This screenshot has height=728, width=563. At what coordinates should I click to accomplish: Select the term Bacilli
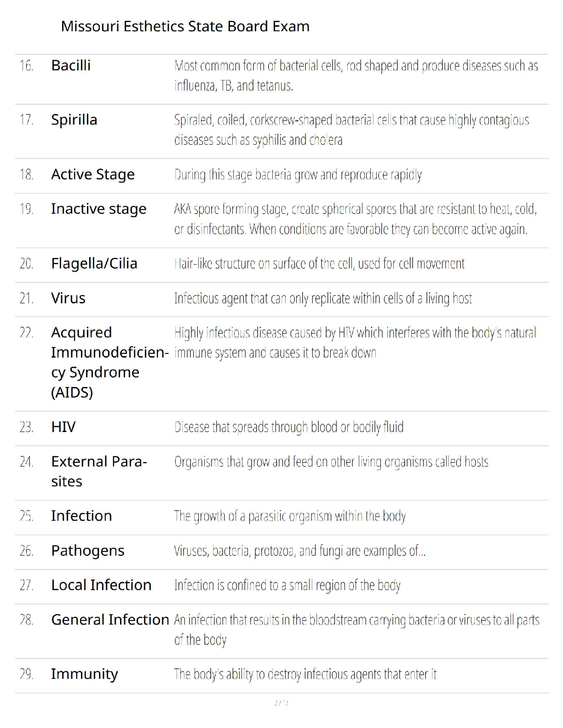pyautogui.click(x=71, y=65)
